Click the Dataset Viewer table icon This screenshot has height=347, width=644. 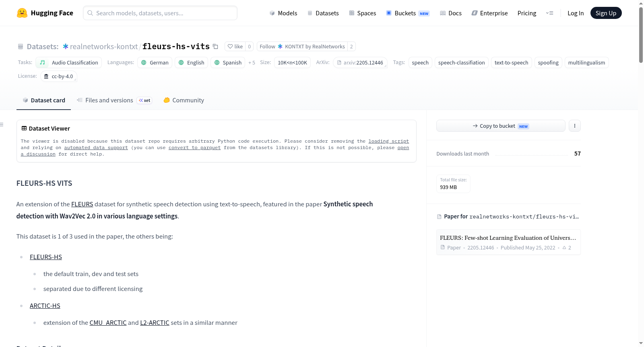click(24, 128)
